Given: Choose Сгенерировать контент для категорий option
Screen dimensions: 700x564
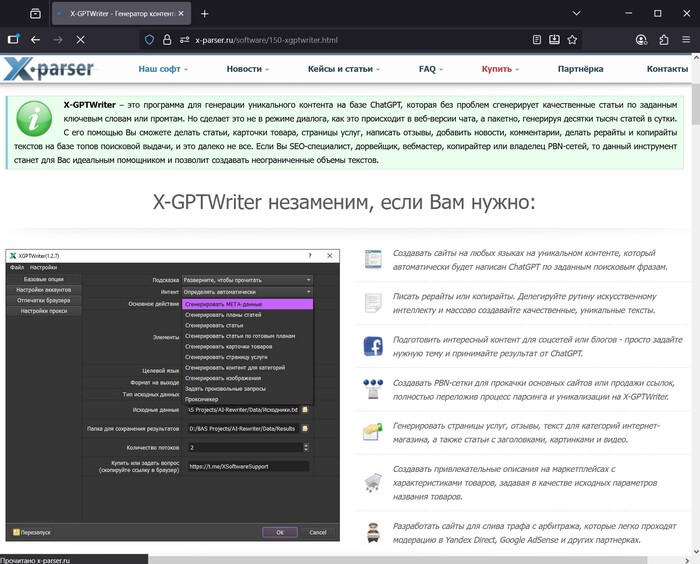Looking at the screenshot, I should [x=247, y=368].
